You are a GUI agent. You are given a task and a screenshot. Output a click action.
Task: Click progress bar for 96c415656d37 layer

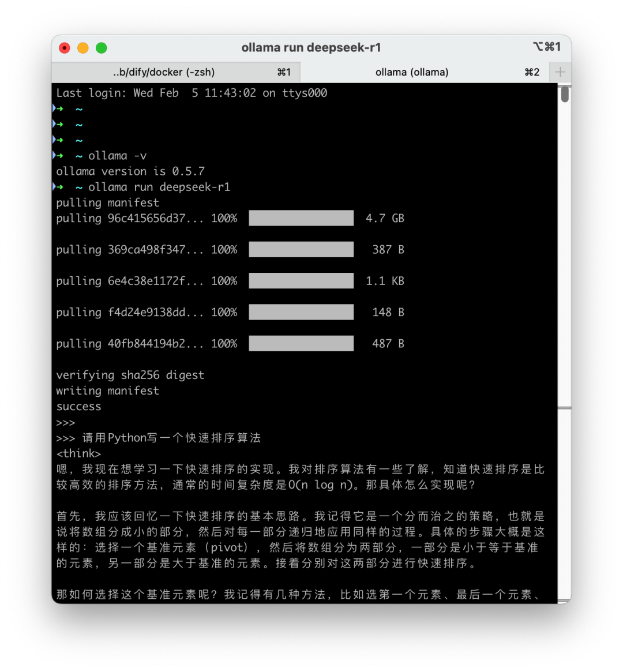click(x=301, y=218)
